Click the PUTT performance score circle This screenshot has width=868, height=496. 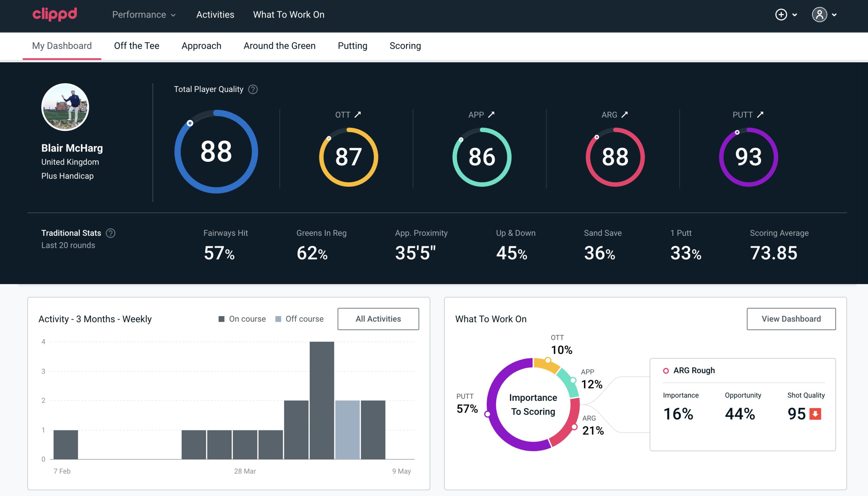click(x=747, y=157)
